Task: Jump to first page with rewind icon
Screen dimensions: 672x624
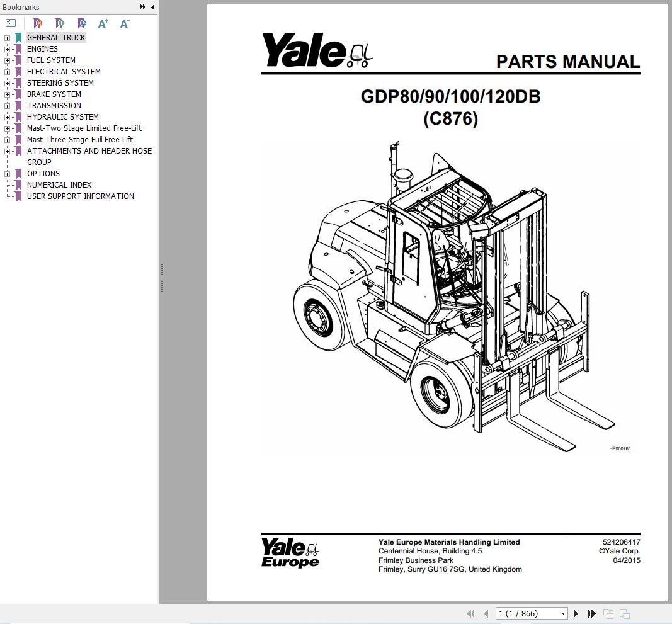Action: [470, 613]
